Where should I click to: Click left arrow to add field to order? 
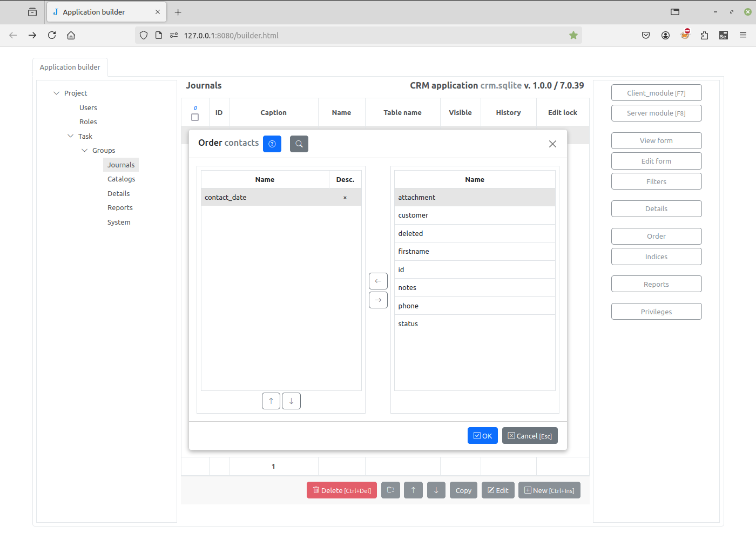tap(378, 281)
